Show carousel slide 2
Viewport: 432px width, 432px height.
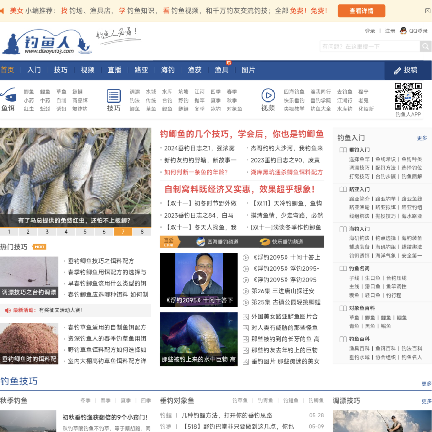point(28,232)
